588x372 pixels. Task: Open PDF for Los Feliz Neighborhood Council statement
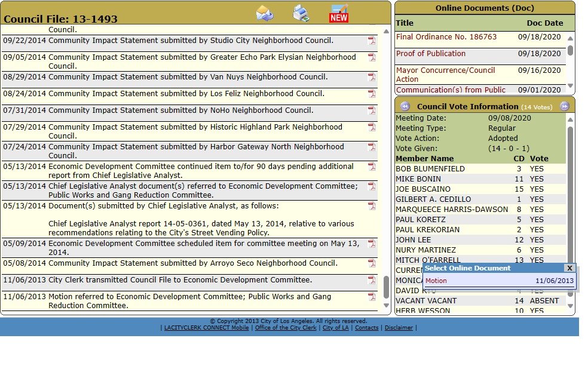(372, 94)
